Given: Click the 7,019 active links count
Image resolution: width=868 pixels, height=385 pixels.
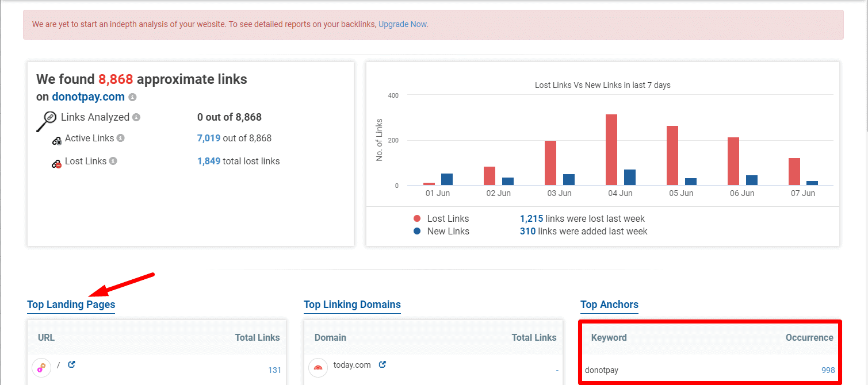Looking at the screenshot, I should (209, 138).
